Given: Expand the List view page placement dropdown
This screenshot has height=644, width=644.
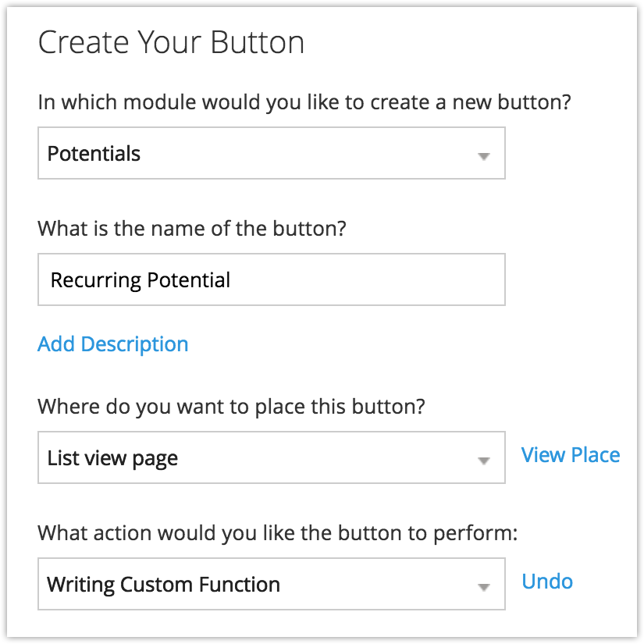Looking at the screenshot, I should [271, 457].
